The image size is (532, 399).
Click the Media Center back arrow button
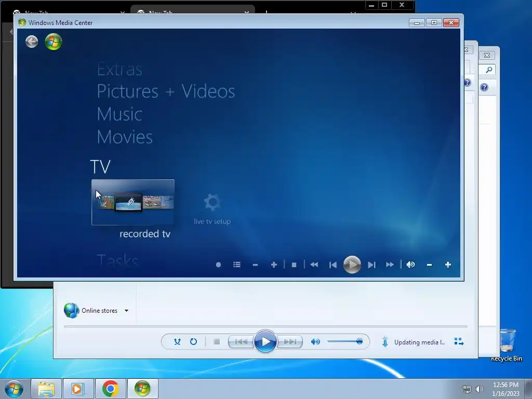point(32,42)
